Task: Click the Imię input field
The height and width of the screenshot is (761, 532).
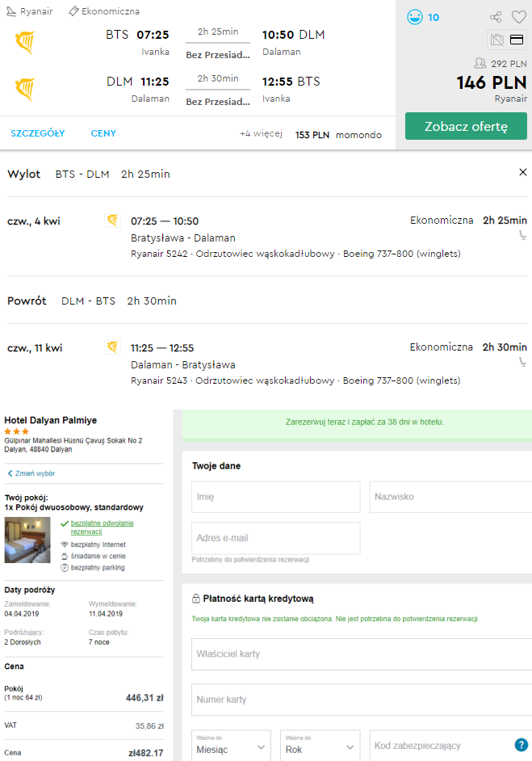Action: click(x=276, y=497)
